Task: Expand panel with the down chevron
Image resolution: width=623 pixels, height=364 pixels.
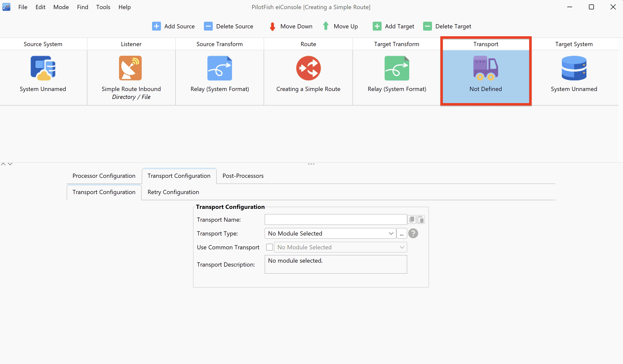Action: (x=10, y=164)
